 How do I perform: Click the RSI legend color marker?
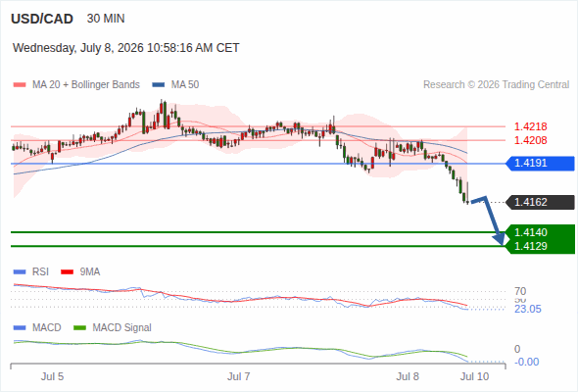(x=20, y=272)
